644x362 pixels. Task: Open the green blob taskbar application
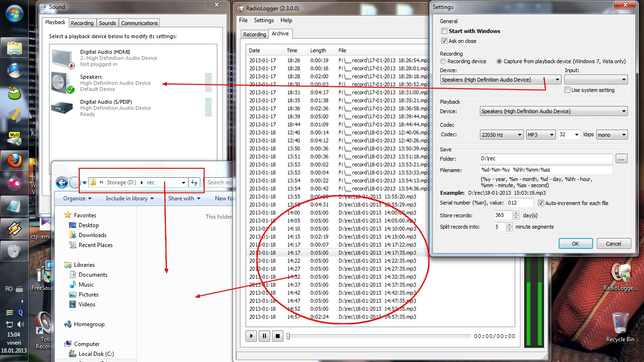pos(15,93)
